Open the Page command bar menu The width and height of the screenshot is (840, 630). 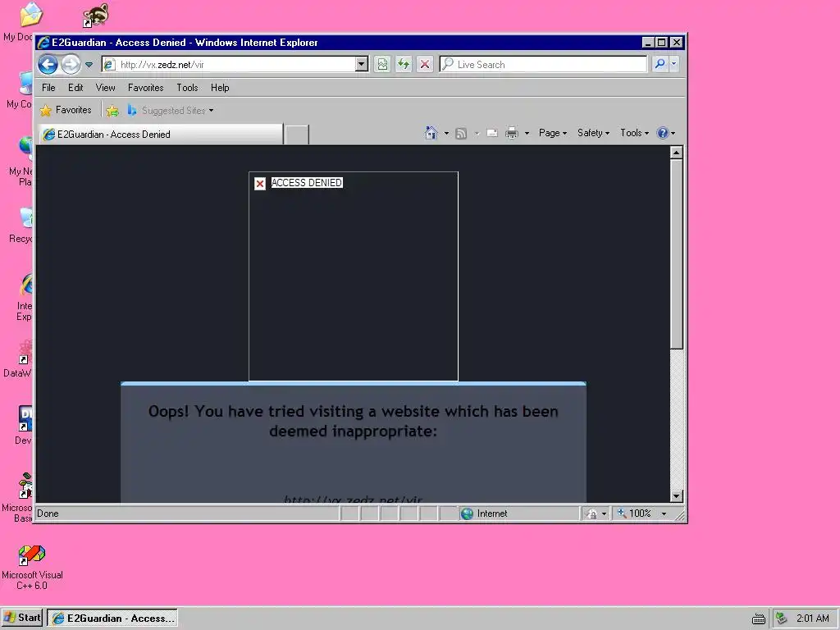(x=552, y=133)
